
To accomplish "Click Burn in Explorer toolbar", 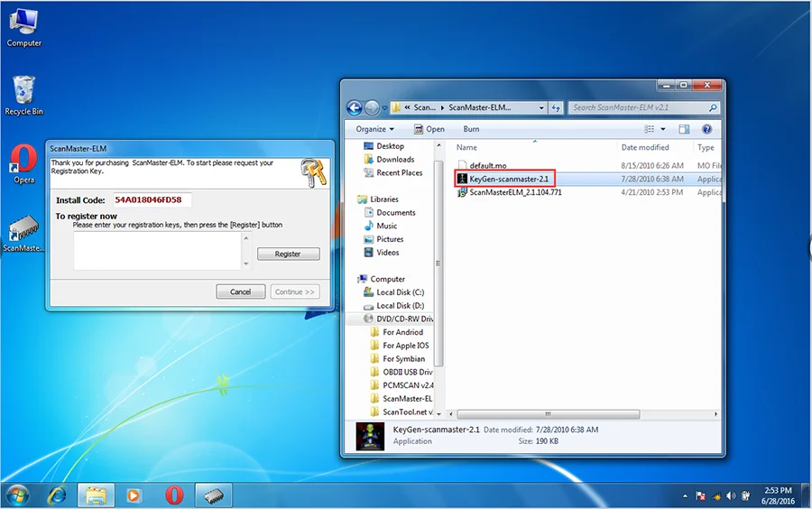I will [x=471, y=129].
